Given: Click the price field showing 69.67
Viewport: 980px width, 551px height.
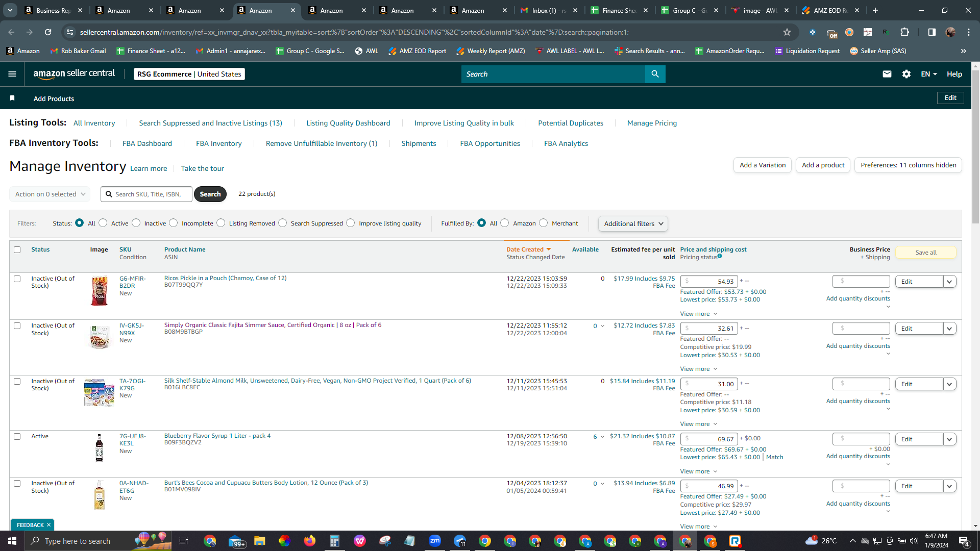Looking at the screenshot, I should pos(709,439).
